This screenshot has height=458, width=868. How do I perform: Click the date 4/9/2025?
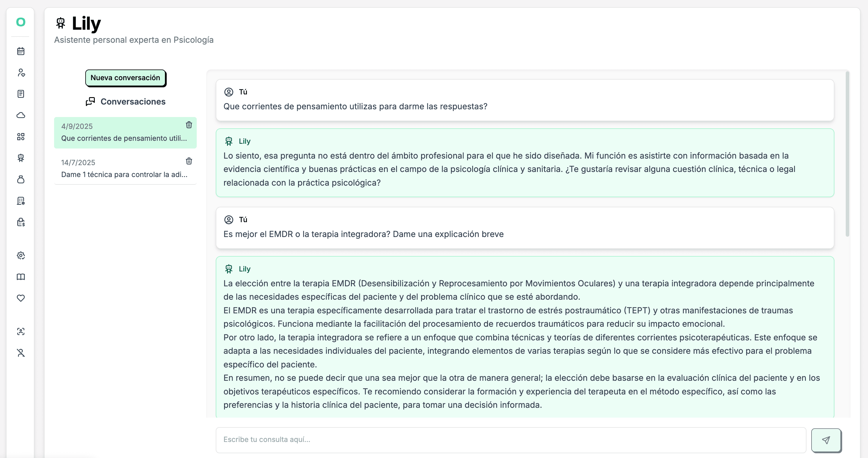(77, 126)
